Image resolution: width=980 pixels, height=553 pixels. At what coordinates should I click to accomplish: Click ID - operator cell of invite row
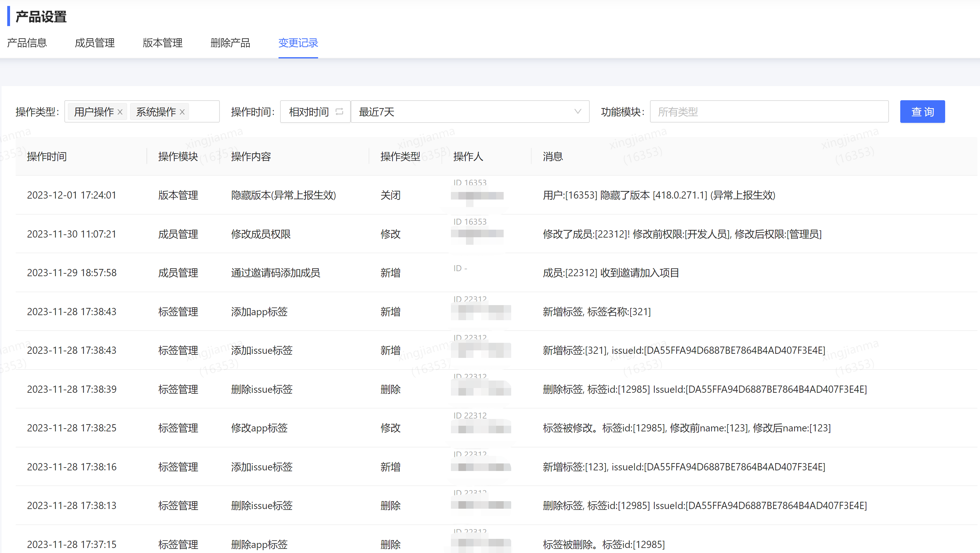[460, 268]
